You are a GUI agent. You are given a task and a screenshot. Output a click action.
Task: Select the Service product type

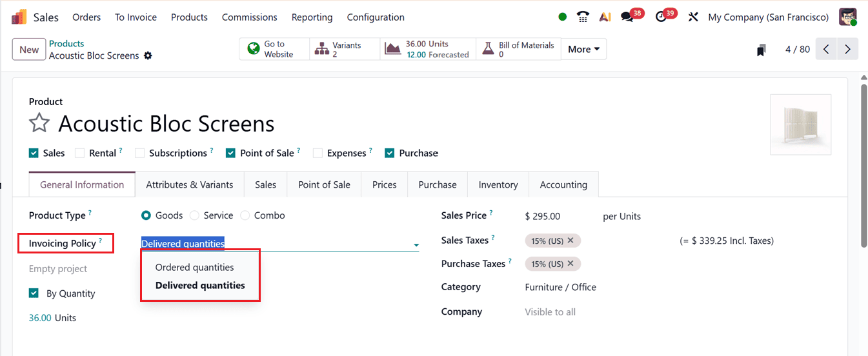tap(194, 215)
